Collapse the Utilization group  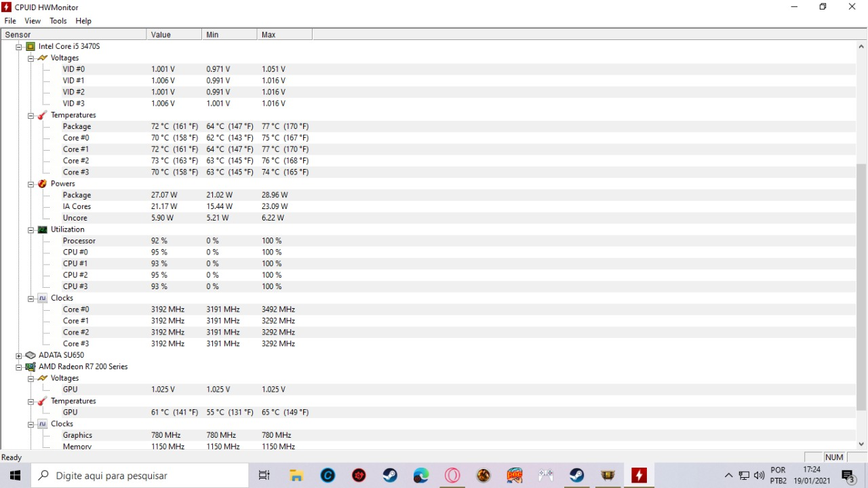tap(31, 230)
